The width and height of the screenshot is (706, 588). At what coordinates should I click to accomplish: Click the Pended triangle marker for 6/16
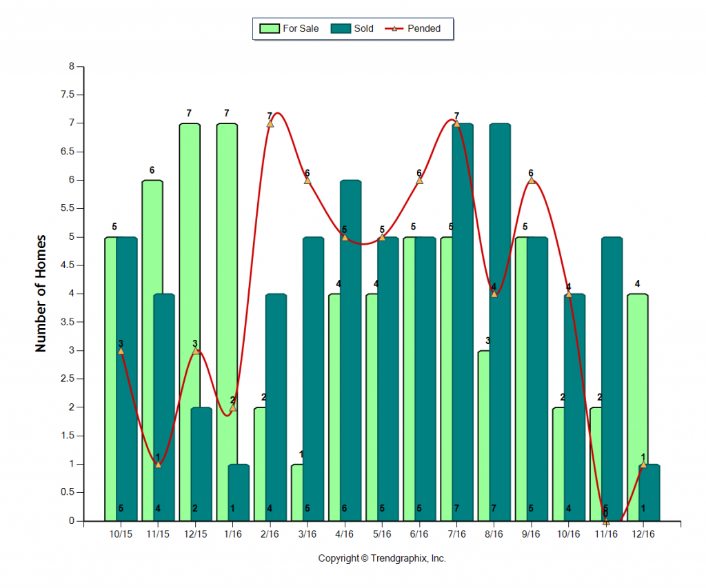420,180
